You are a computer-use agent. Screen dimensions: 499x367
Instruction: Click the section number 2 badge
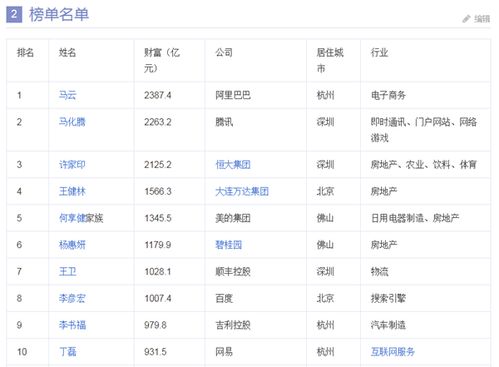[14, 15]
